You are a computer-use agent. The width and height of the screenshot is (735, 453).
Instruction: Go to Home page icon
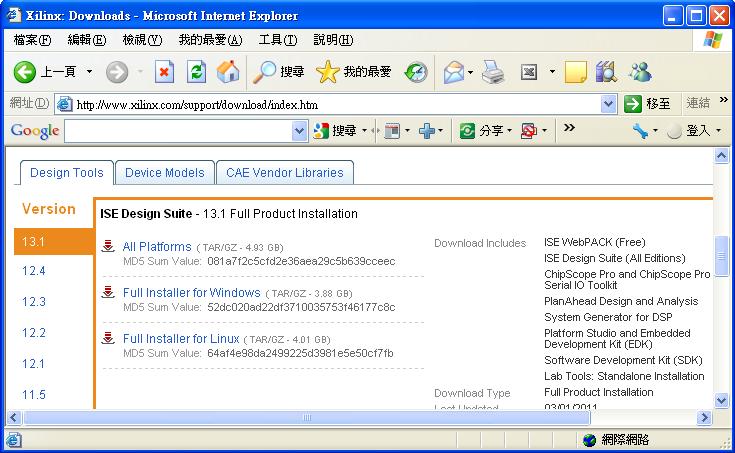coord(228,71)
